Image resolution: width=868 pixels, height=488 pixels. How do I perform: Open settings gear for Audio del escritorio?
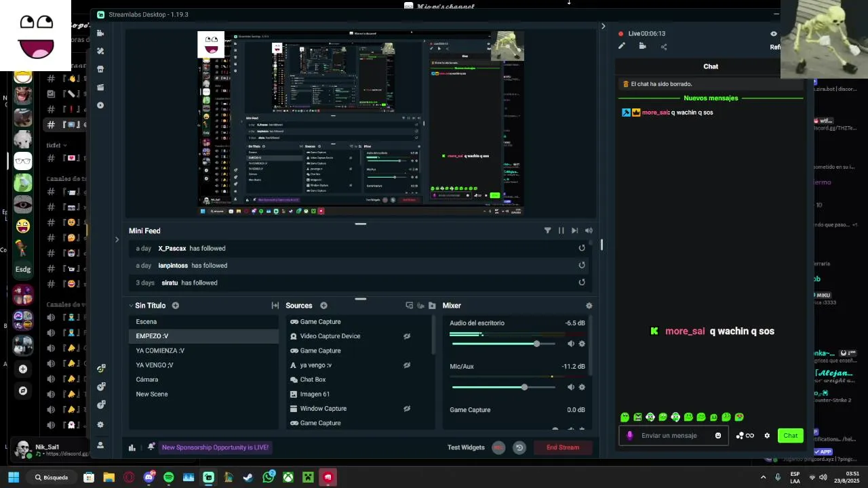tap(582, 344)
